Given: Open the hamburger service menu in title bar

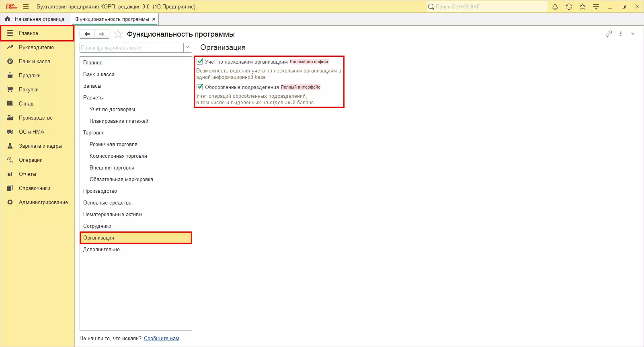Looking at the screenshot, I should [x=26, y=6].
